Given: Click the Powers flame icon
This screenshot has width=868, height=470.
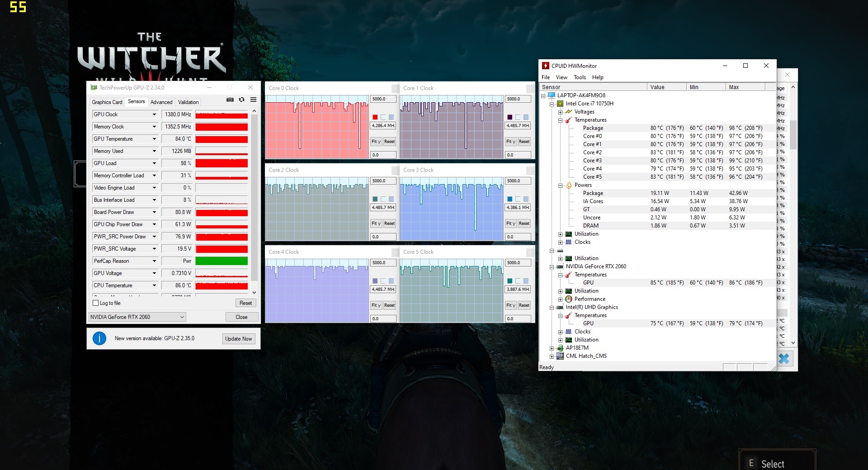Looking at the screenshot, I should tap(569, 185).
